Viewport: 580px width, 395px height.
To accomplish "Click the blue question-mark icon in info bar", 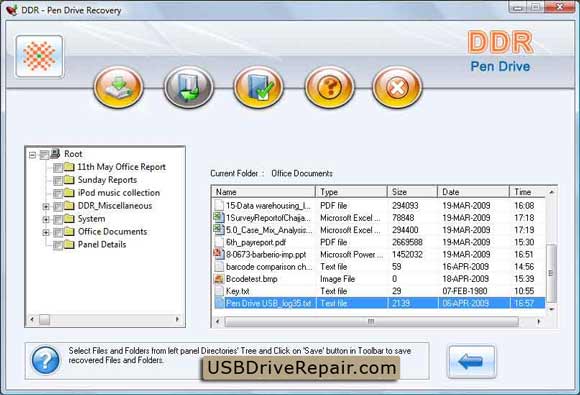I will click(x=45, y=360).
